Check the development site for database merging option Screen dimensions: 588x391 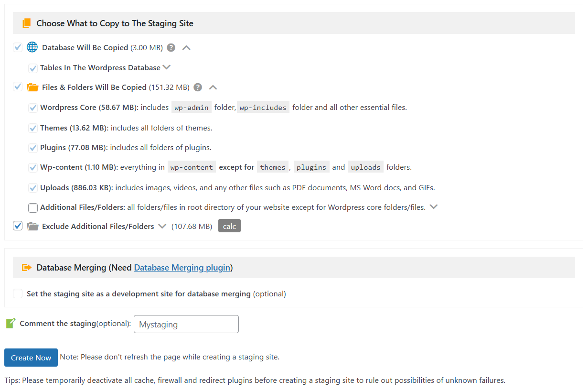point(18,293)
